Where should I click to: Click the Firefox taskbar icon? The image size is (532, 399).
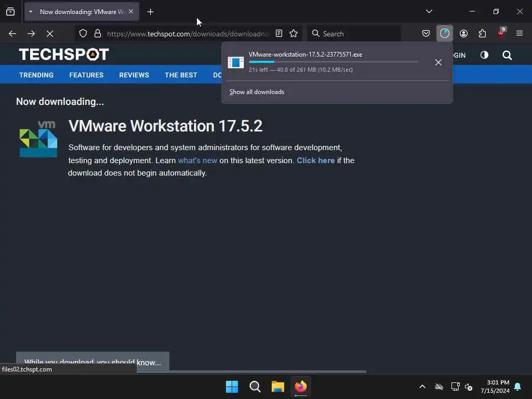click(301, 387)
